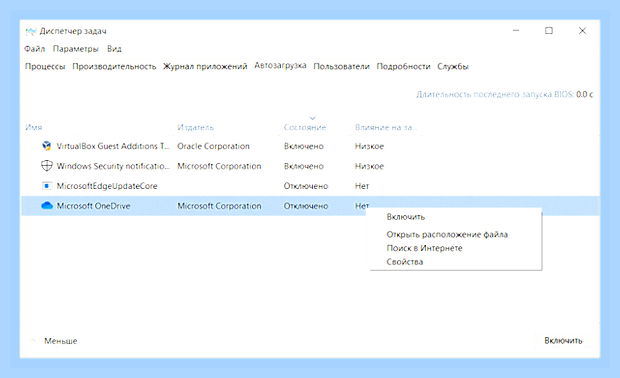This screenshot has height=378, width=620.
Task: Switch to the Подробности tab
Action: (403, 66)
